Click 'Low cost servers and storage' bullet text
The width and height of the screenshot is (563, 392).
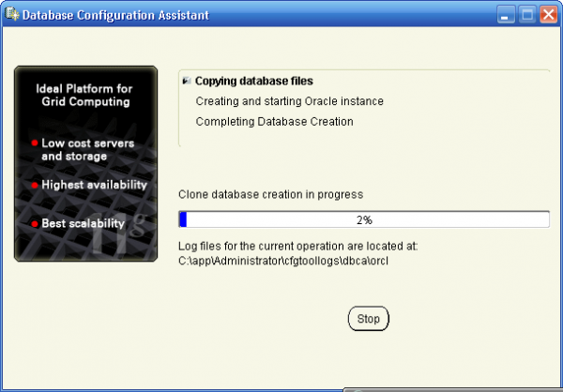coord(87,150)
